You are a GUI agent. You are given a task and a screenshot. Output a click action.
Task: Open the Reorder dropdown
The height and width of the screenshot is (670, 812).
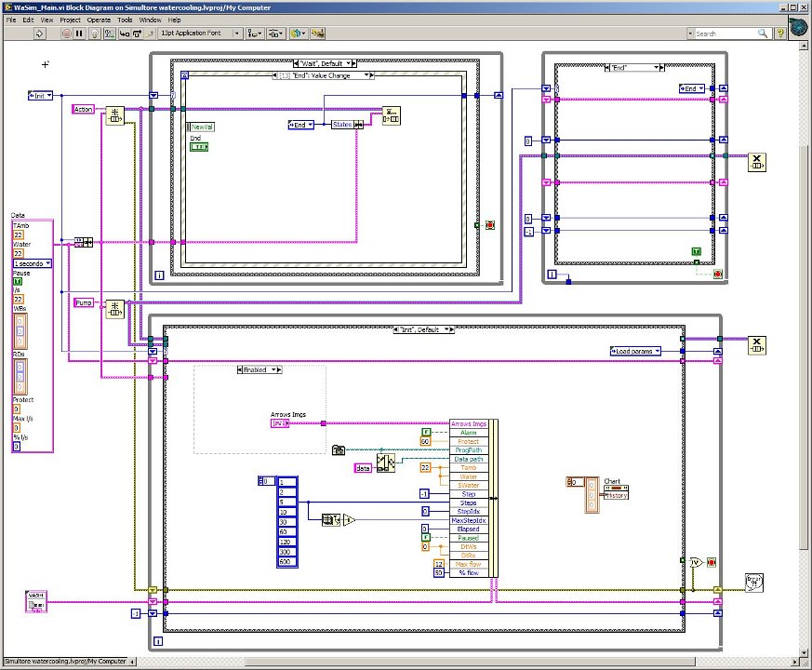[299, 33]
